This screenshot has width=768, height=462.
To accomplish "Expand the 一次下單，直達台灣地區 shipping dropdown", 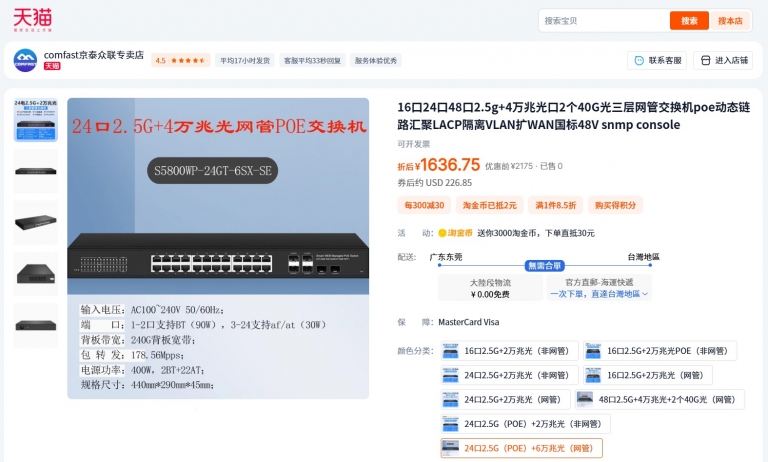I will click(x=599, y=294).
